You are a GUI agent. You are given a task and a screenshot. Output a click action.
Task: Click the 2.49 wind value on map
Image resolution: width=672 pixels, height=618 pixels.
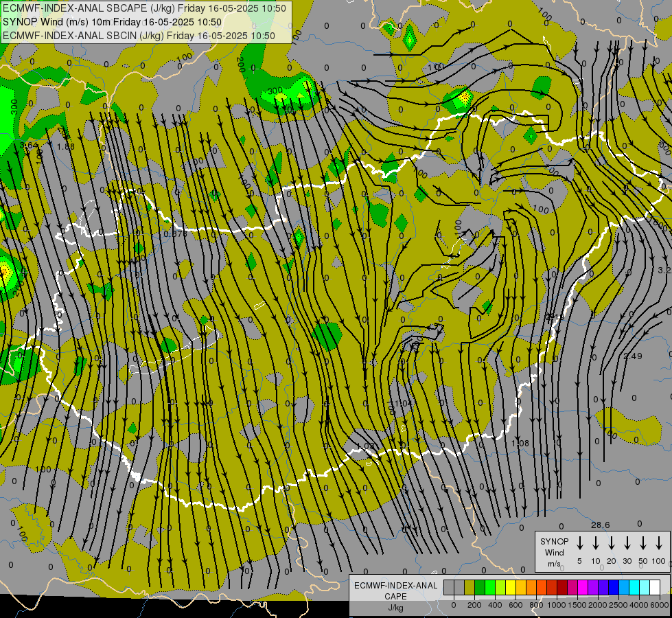click(633, 356)
